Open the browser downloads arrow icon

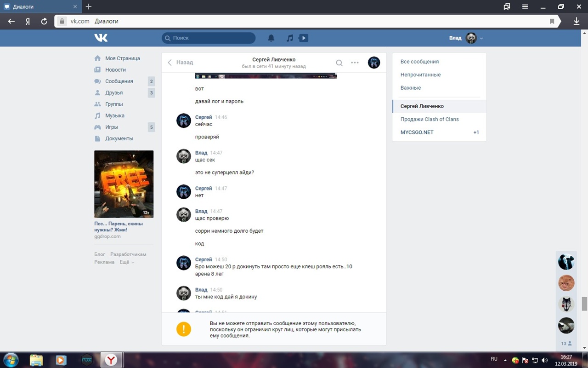(577, 21)
